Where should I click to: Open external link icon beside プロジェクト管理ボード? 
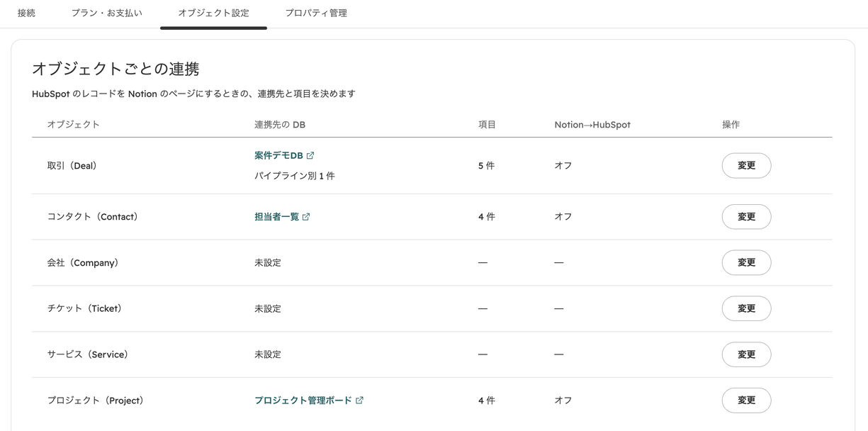359,401
